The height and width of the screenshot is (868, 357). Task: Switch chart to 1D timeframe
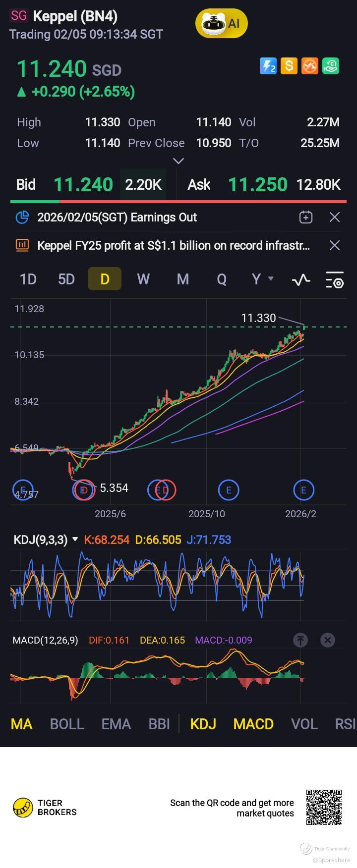pos(28,279)
